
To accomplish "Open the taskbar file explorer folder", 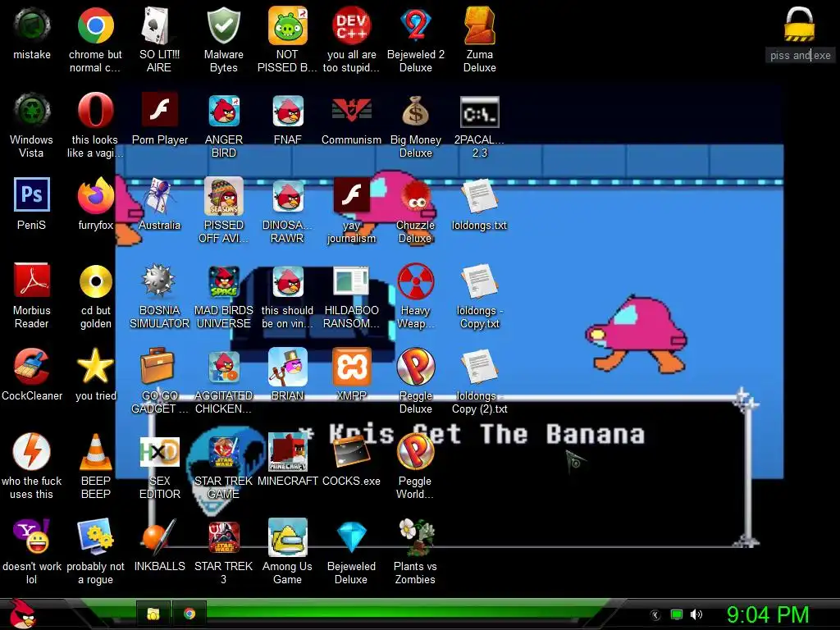I will click(x=153, y=614).
